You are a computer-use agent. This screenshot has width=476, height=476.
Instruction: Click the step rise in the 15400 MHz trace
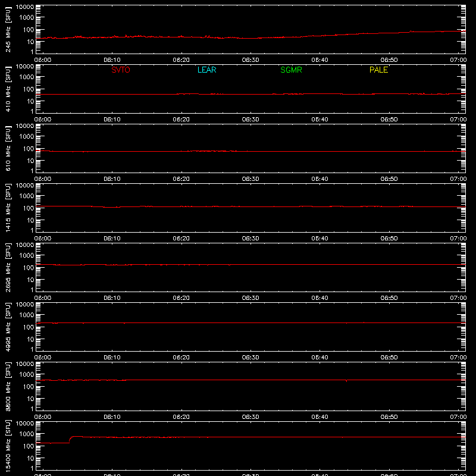pos(70,440)
